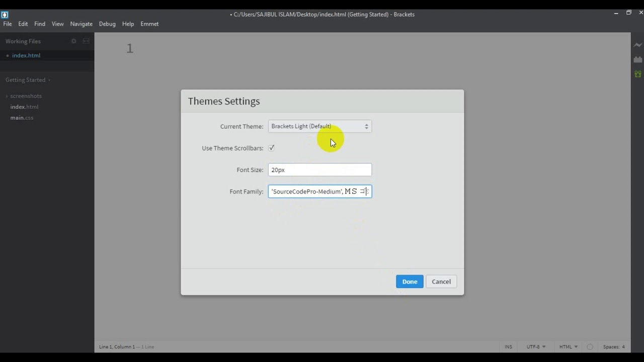Click the Cancel button
Viewport: 644px width, 362px height.
[x=441, y=282]
